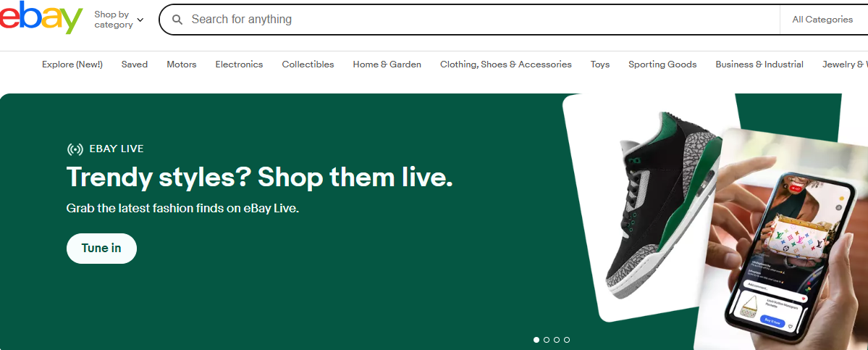Go to the Toys category
This screenshot has width=868, height=350.
[600, 64]
